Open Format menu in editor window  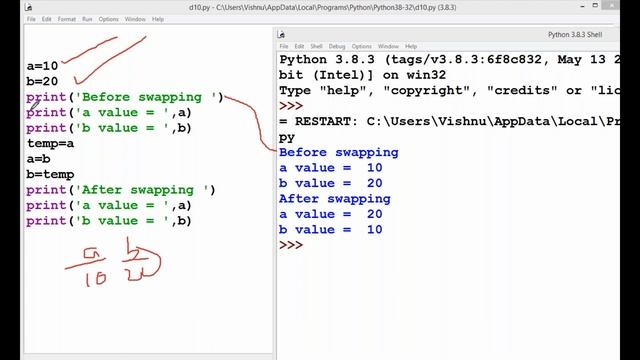click(67, 19)
